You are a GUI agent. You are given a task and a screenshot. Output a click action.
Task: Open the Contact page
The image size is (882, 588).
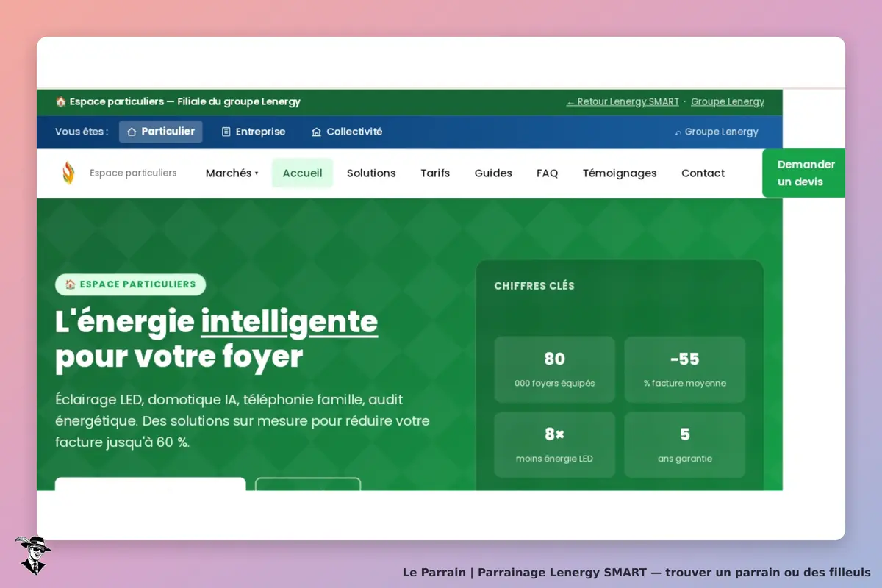[703, 173]
